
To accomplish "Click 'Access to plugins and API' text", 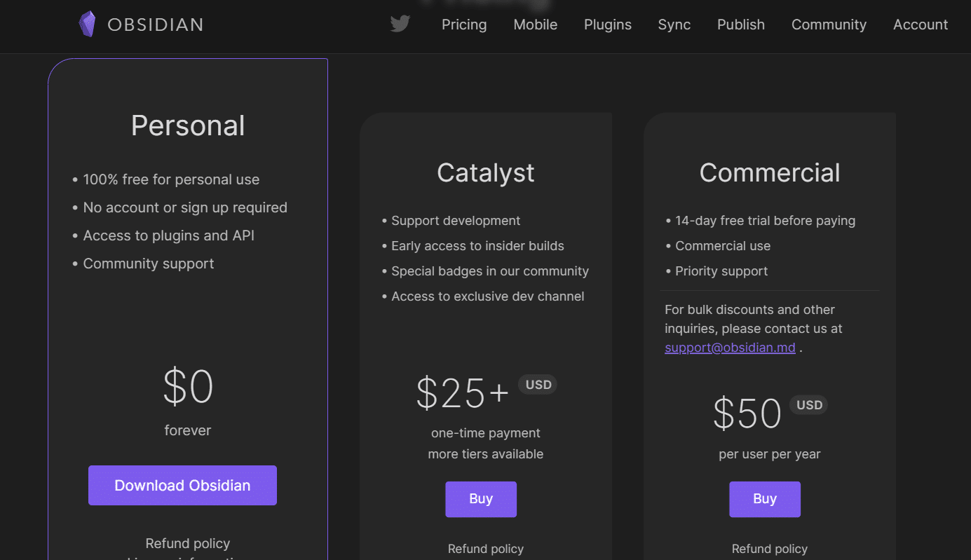I will tap(169, 235).
